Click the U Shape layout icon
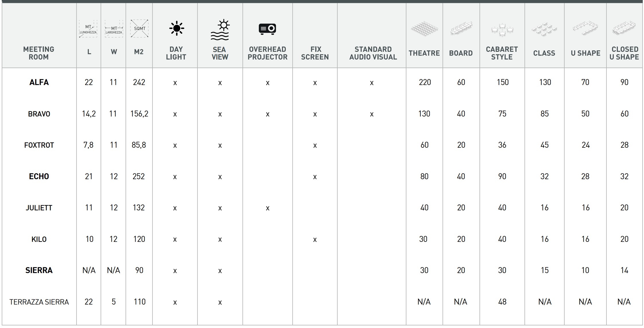644x328 pixels. pyautogui.click(x=585, y=28)
